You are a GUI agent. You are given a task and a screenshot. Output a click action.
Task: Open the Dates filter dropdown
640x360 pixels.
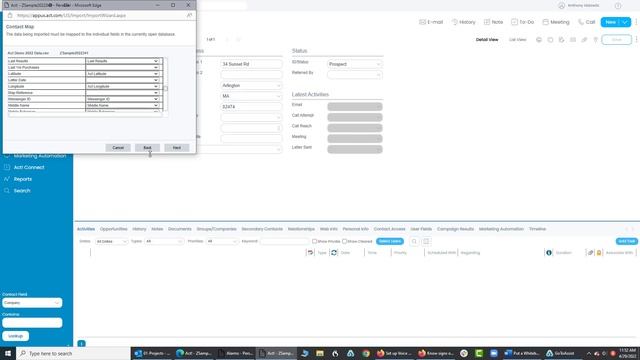[x=111, y=241]
